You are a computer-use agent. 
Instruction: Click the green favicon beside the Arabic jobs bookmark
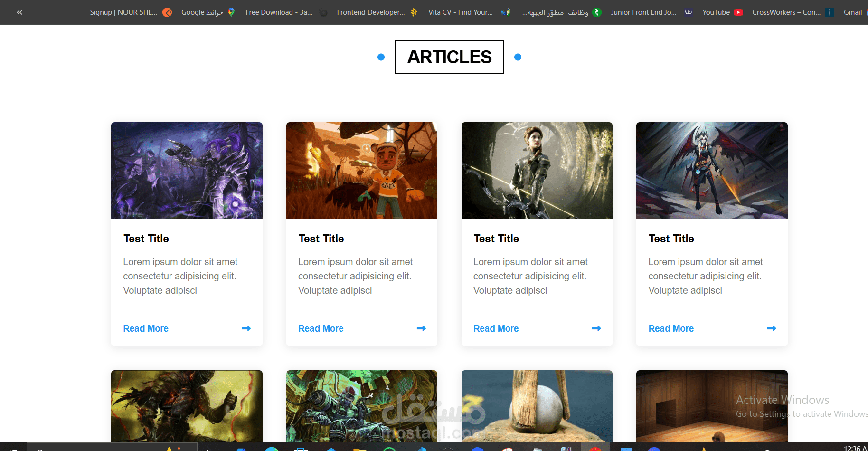tap(597, 12)
